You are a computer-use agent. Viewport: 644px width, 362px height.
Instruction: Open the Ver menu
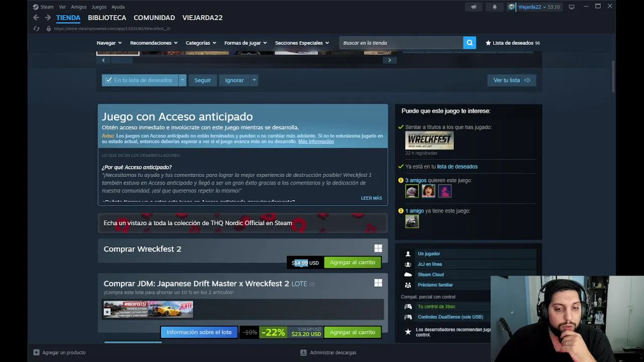coord(62,7)
